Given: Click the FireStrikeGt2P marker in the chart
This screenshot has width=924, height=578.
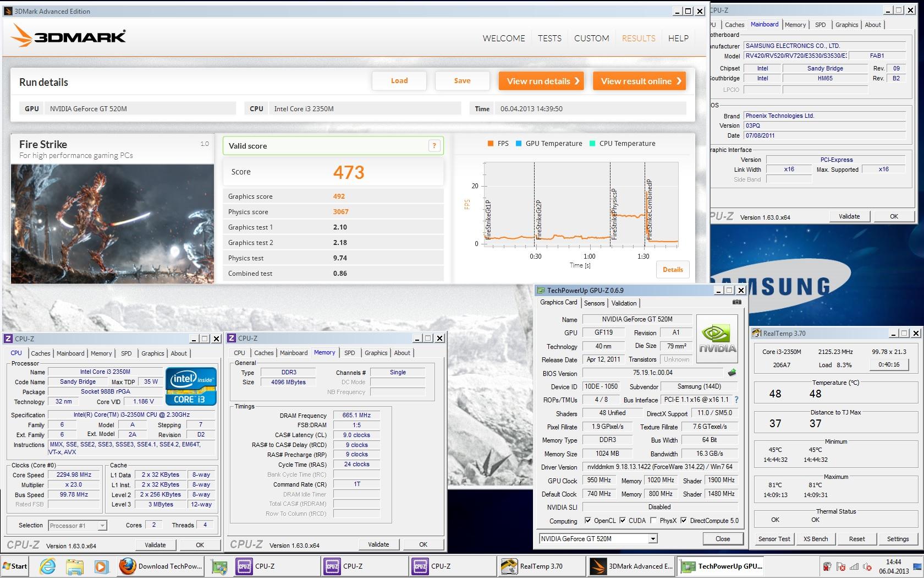Looking at the screenshot, I should (538, 219).
